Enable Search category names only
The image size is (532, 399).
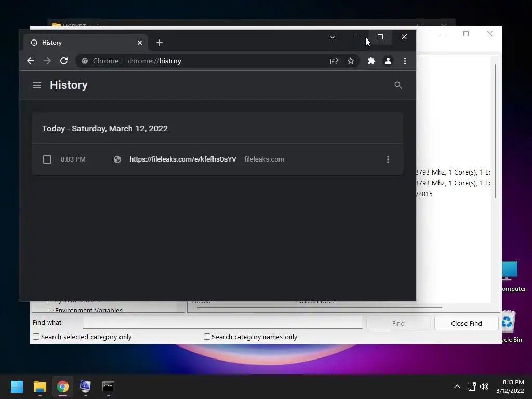(207, 337)
